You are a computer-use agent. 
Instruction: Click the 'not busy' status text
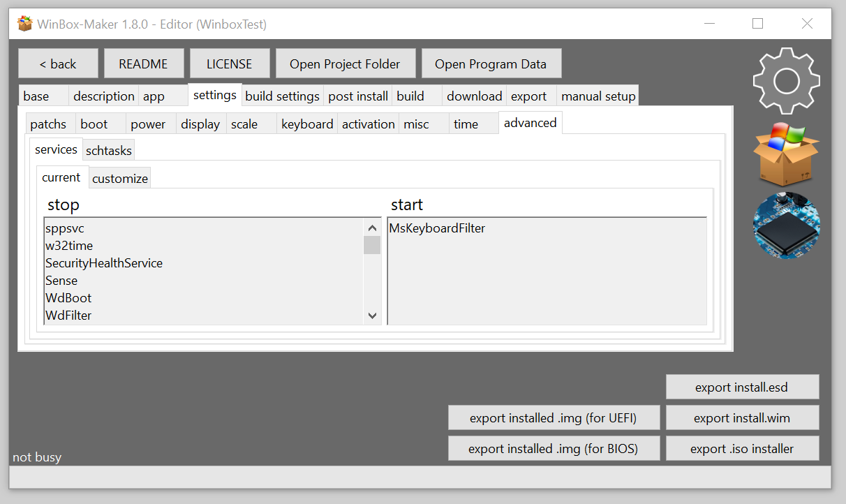37,457
